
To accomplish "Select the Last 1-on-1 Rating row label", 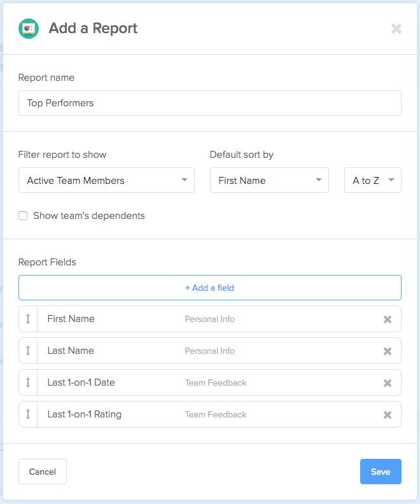I will point(85,414).
